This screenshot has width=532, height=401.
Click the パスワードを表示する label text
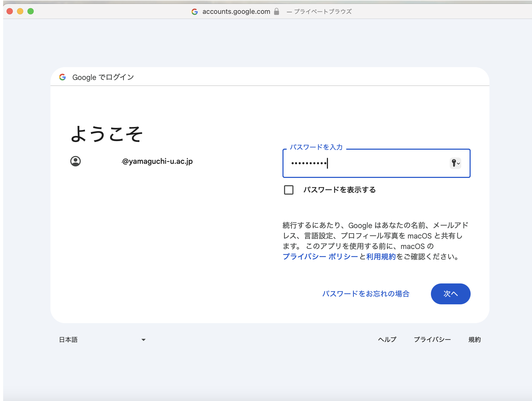[339, 190]
